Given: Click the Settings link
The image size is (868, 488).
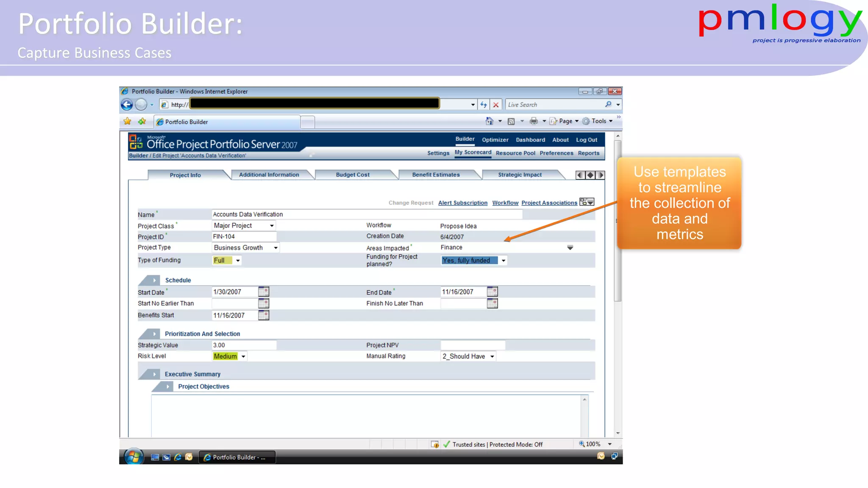Looking at the screenshot, I should point(438,153).
